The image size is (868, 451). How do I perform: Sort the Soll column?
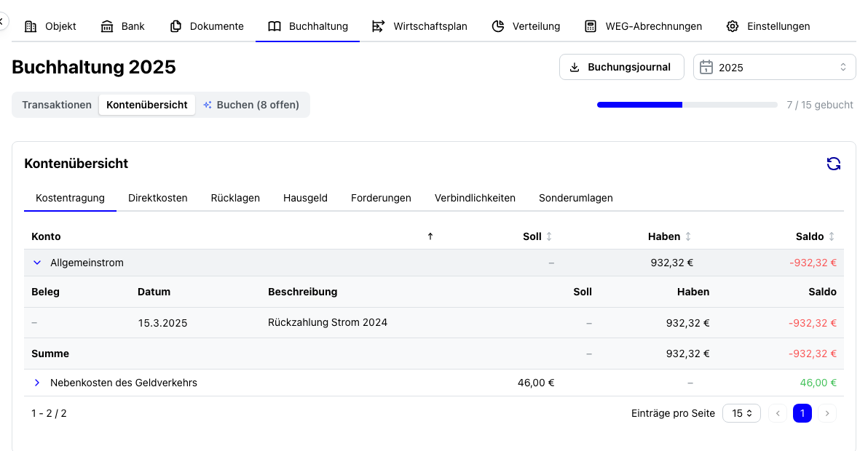point(549,236)
